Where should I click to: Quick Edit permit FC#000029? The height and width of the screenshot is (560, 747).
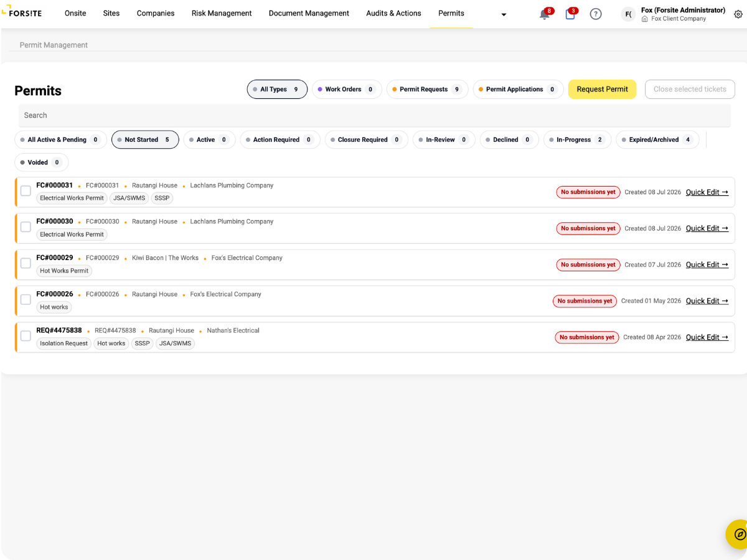(707, 264)
